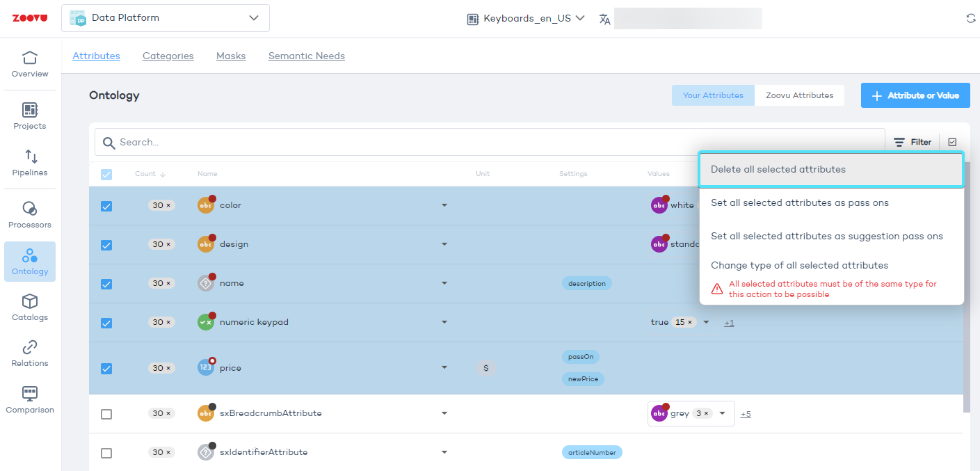Image resolution: width=980 pixels, height=471 pixels.
Task: Open the Catalogs section icon
Action: [x=30, y=301]
